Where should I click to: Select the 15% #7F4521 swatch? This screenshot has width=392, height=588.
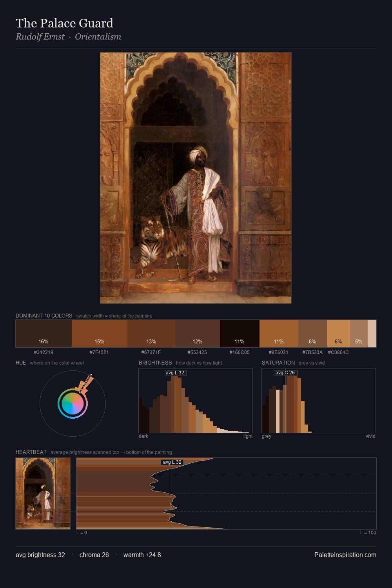(100, 334)
